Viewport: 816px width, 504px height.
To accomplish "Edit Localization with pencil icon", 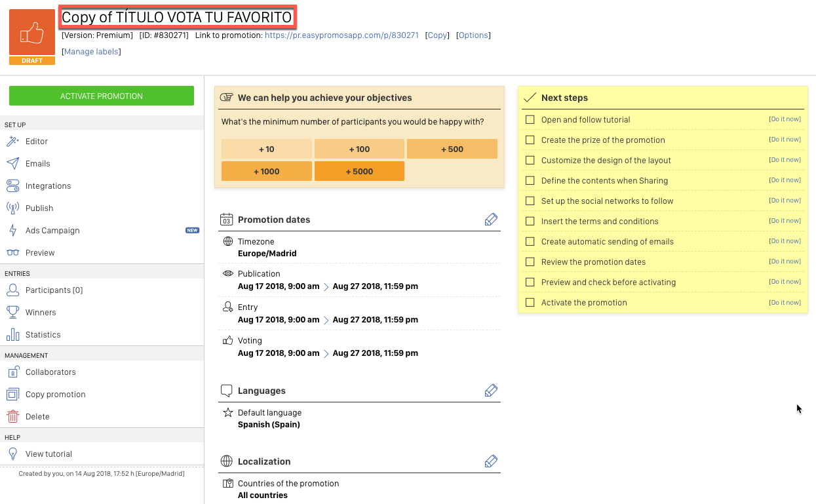I will click(491, 461).
